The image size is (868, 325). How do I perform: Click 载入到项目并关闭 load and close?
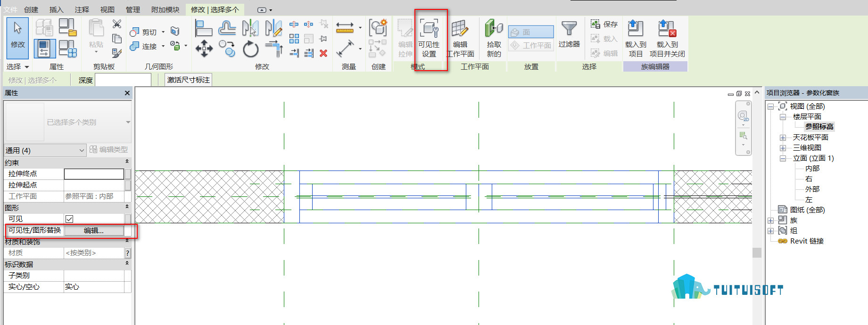667,39
